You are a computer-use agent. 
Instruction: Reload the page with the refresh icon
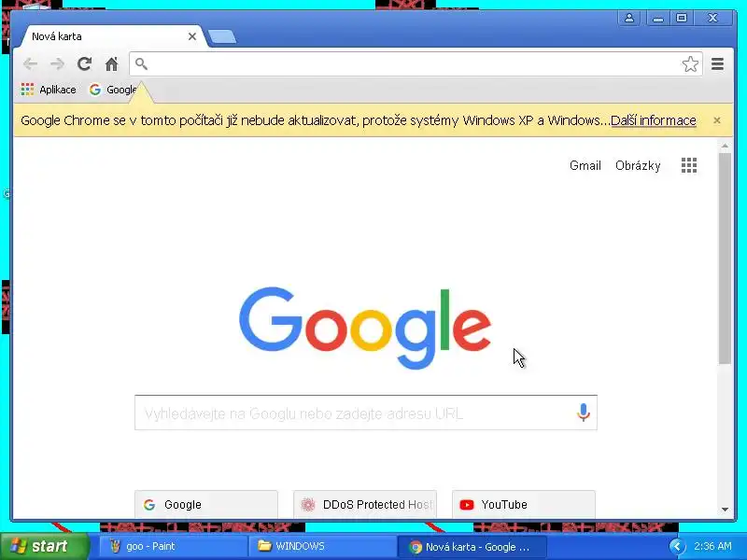tap(84, 63)
